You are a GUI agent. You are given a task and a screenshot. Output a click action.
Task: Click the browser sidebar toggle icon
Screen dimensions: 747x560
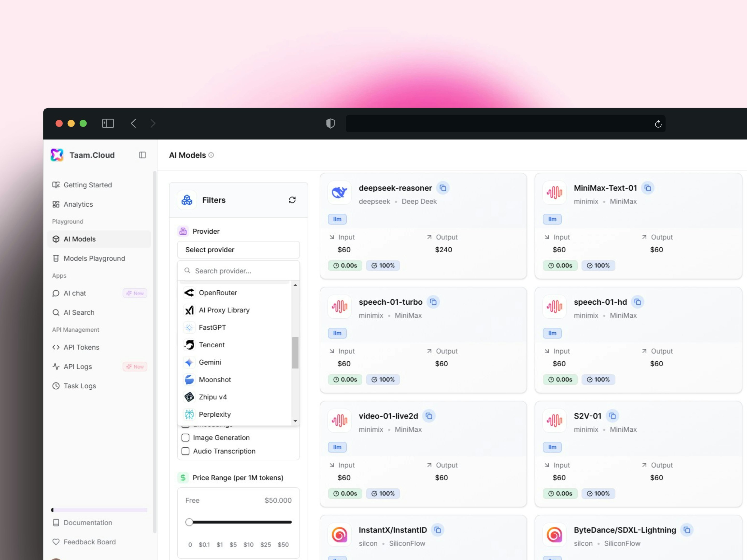pyautogui.click(x=108, y=124)
